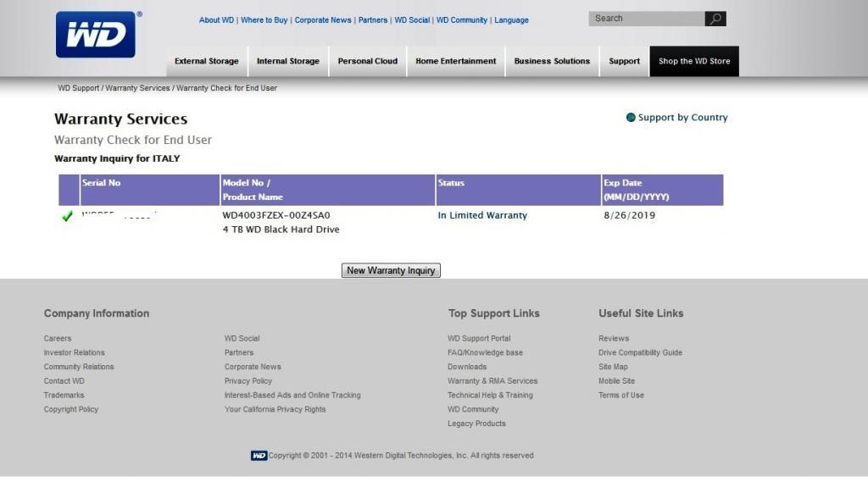Open the Business Solutions menu

pyautogui.click(x=552, y=61)
